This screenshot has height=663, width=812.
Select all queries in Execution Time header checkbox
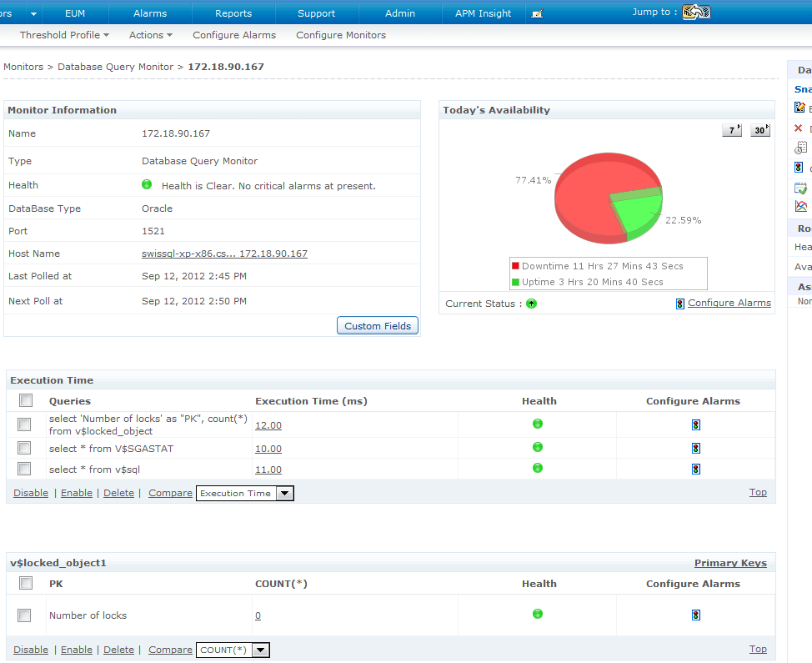click(26, 400)
